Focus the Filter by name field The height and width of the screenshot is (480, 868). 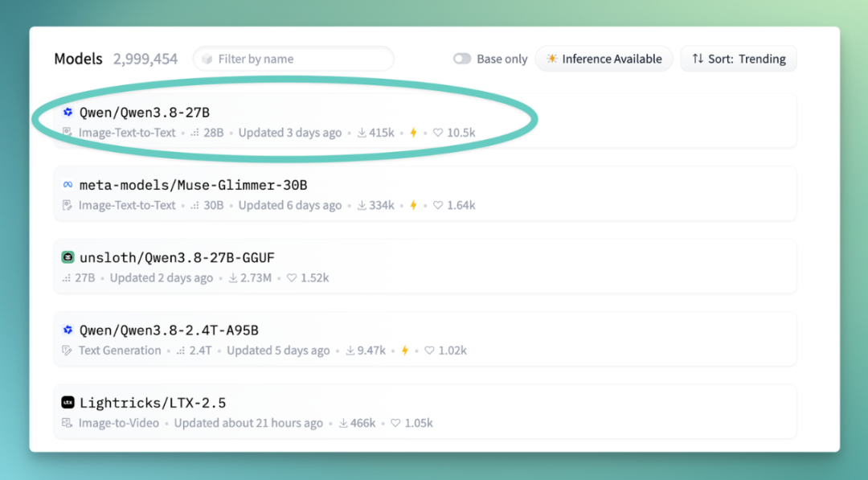293,59
